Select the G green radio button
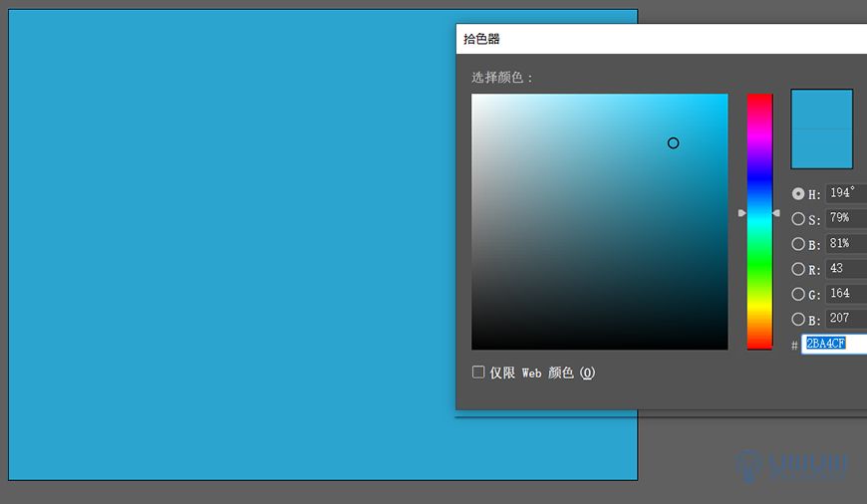 (798, 294)
